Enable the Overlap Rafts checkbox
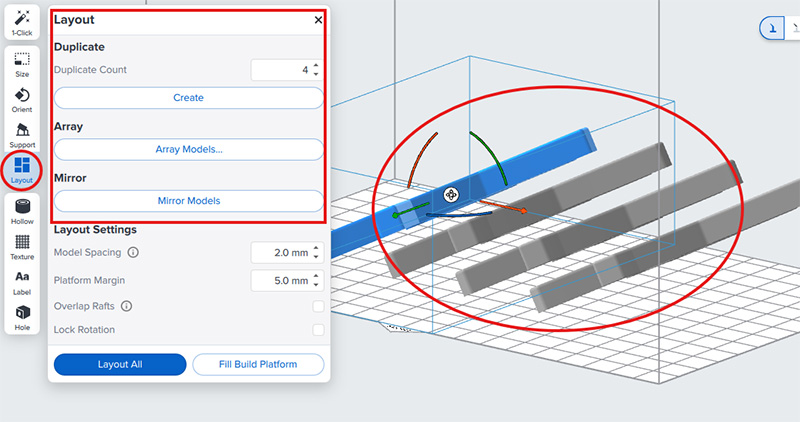This screenshot has height=422, width=800. (318, 306)
